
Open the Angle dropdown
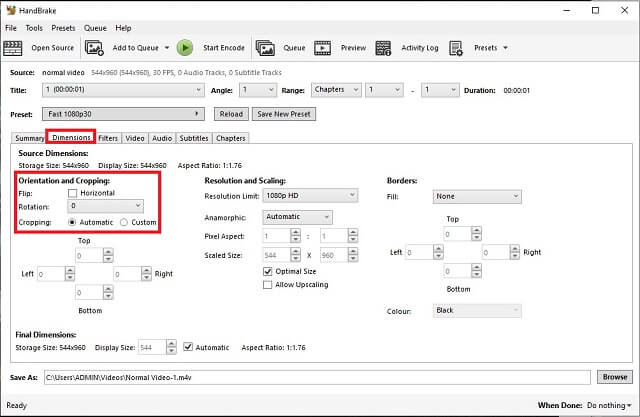(x=258, y=90)
